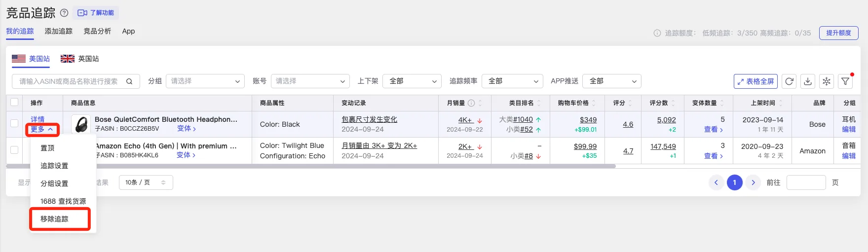The height and width of the screenshot is (252, 868).
Task: Click the help question mark beside 竞品追踪
Action: (x=64, y=13)
